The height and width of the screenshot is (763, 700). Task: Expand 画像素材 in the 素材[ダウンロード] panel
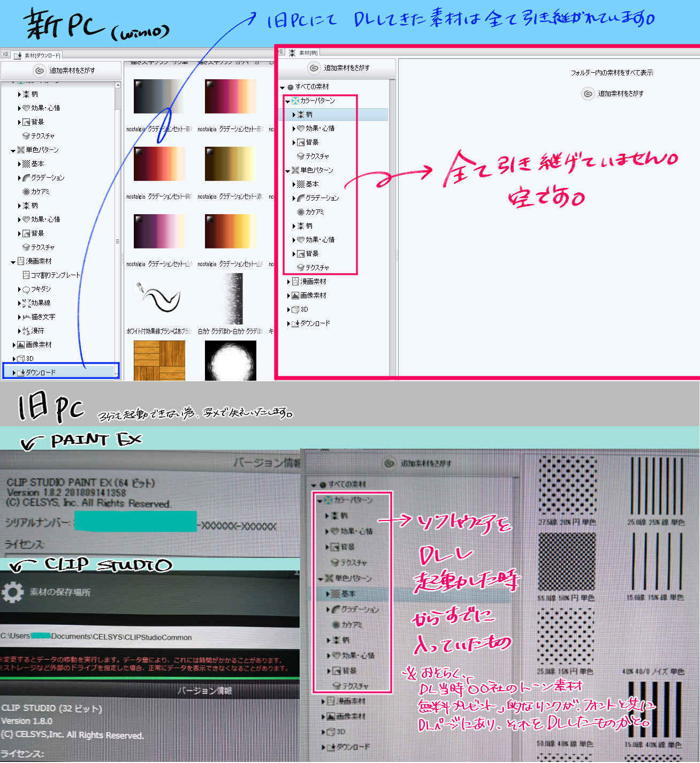tap(14, 345)
